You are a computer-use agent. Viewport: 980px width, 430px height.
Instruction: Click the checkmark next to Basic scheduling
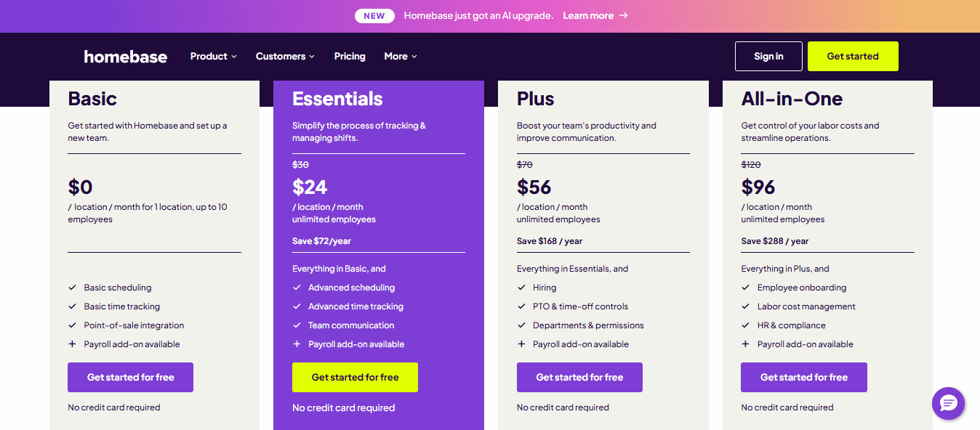[72, 288]
